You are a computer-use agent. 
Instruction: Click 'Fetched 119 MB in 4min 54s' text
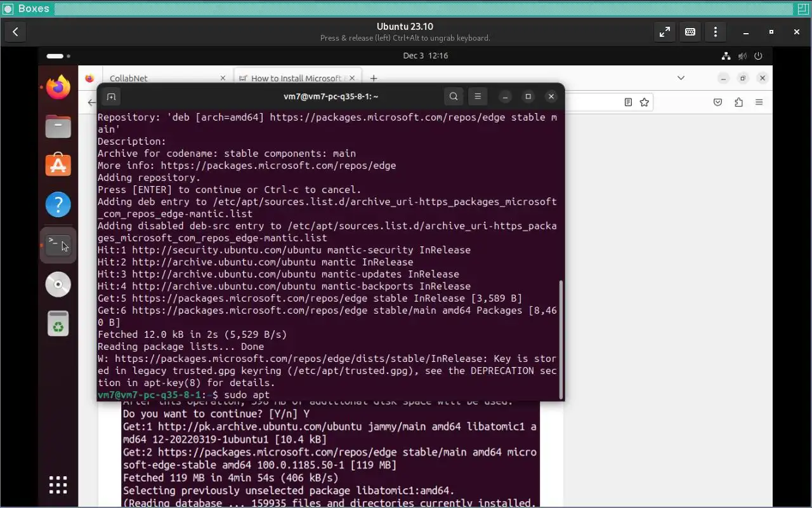(231, 478)
